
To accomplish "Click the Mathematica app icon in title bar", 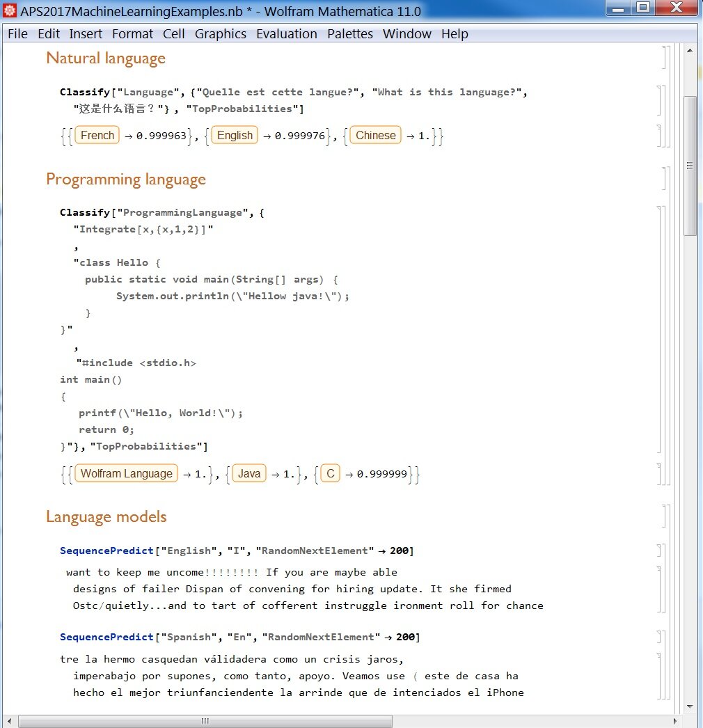I will click(x=9, y=10).
